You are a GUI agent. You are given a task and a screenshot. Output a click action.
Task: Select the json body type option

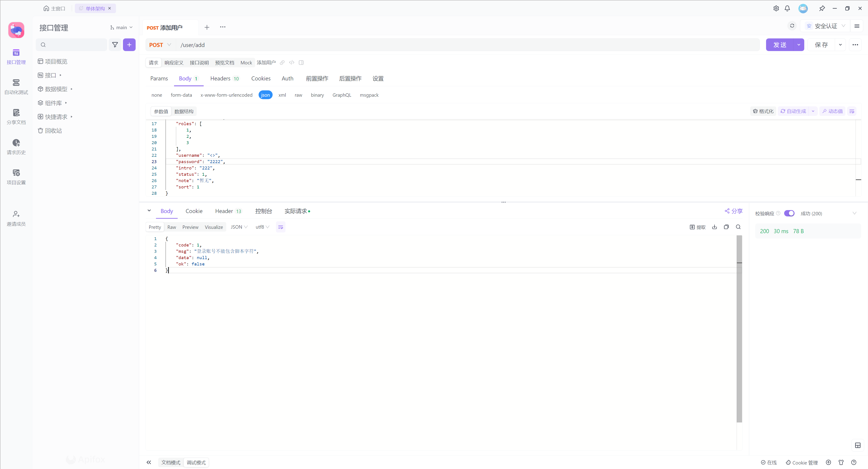tap(265, 95)
